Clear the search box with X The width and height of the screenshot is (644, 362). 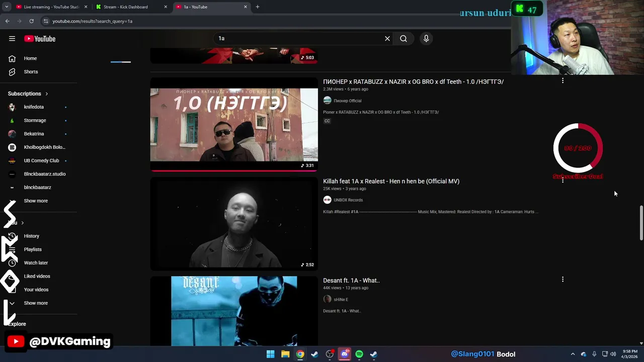pyautogui.click(x=387, y=38)
